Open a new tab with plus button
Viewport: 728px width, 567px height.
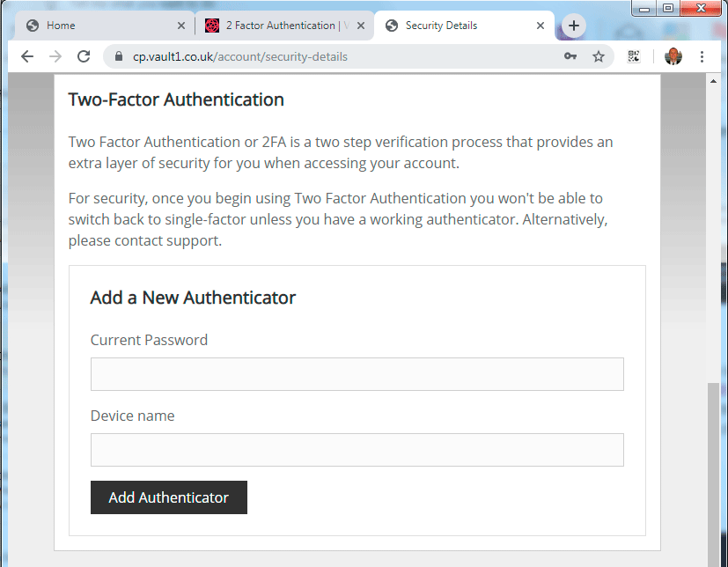point(574,26)
